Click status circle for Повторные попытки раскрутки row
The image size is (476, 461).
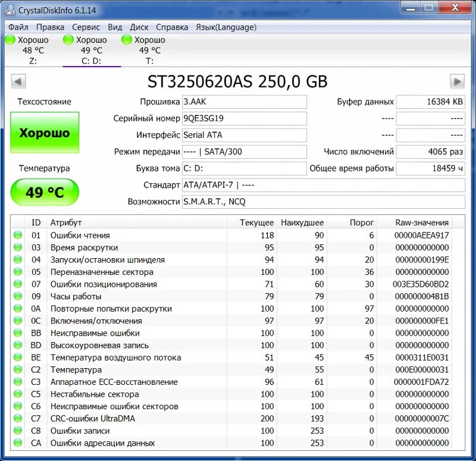(x=18, y=308)
